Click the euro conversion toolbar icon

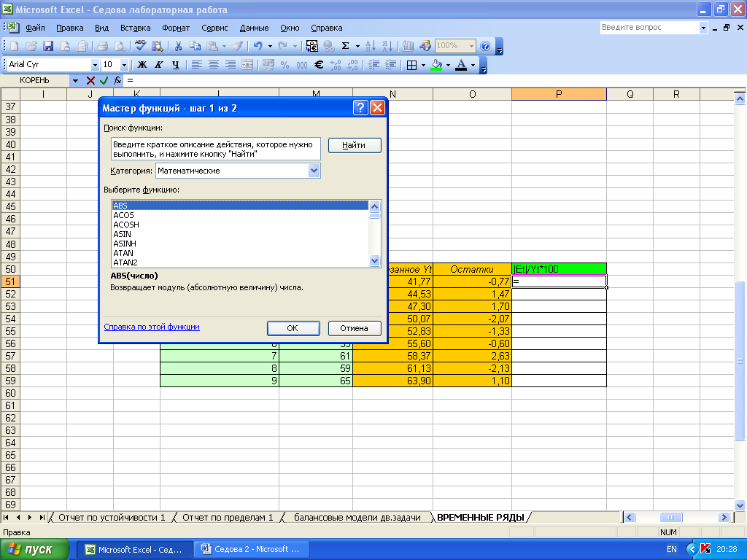tap(312, 46)
